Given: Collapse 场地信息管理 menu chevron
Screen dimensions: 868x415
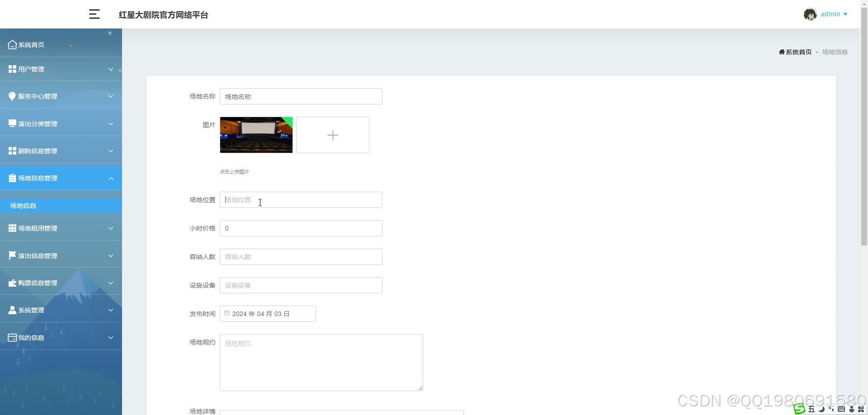Looking at the screenshot, I should (111, 179).
